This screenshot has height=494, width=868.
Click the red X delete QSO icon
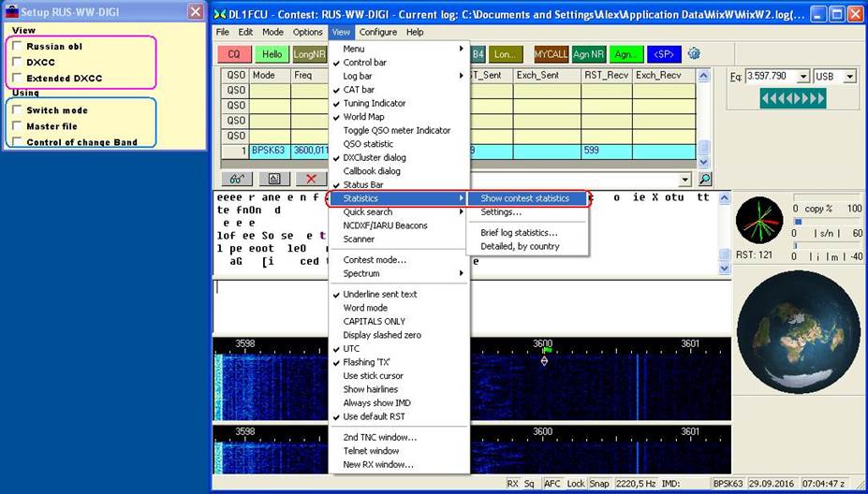coord(310,179)
